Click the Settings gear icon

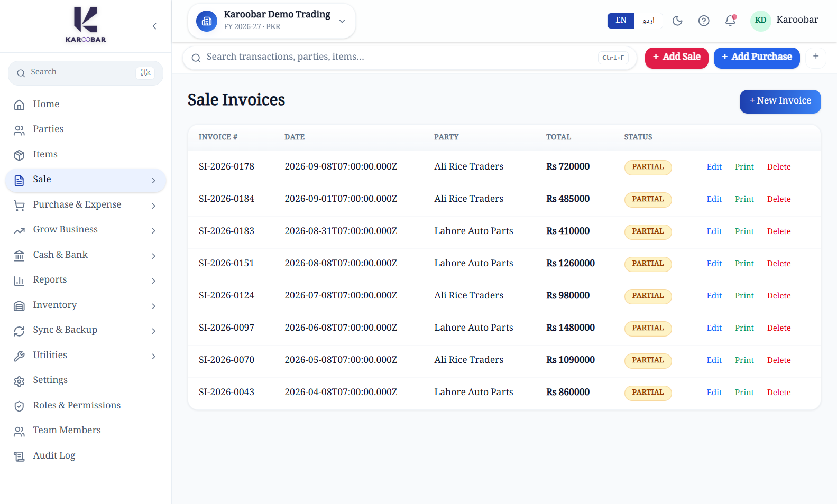[x=19, y=381]
